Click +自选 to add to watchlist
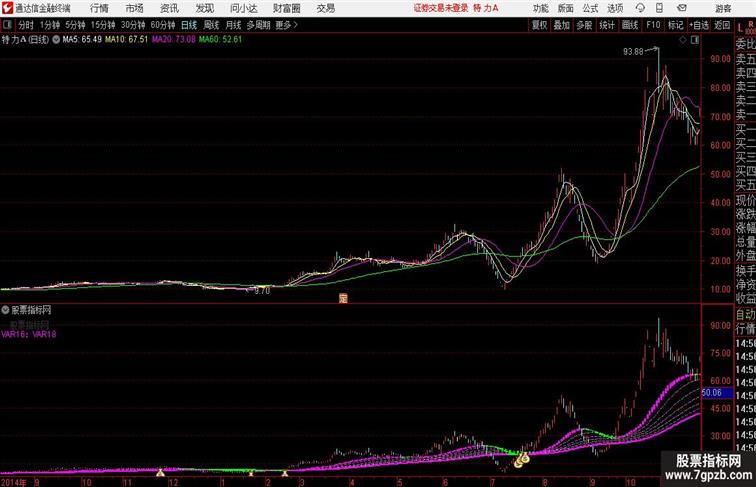The height and width of the screenshot is (487, 756). pyautogui.click(x=699, y=25)
